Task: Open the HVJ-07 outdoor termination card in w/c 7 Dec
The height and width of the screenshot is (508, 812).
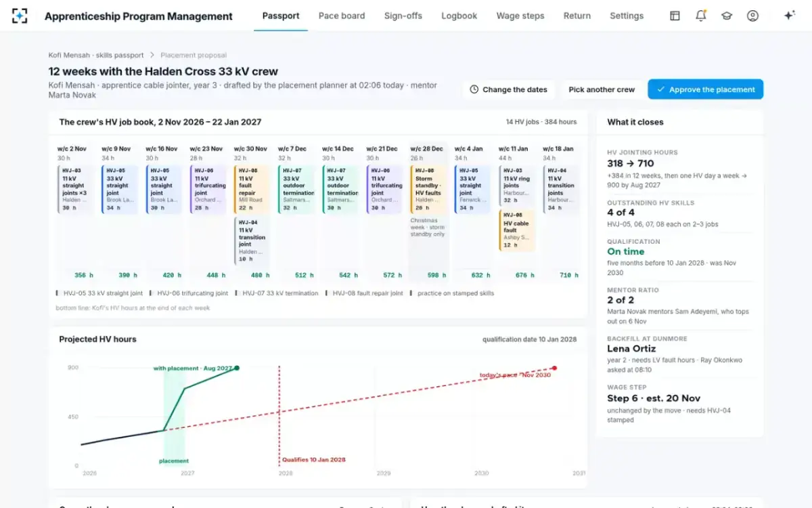Action: 296,190
